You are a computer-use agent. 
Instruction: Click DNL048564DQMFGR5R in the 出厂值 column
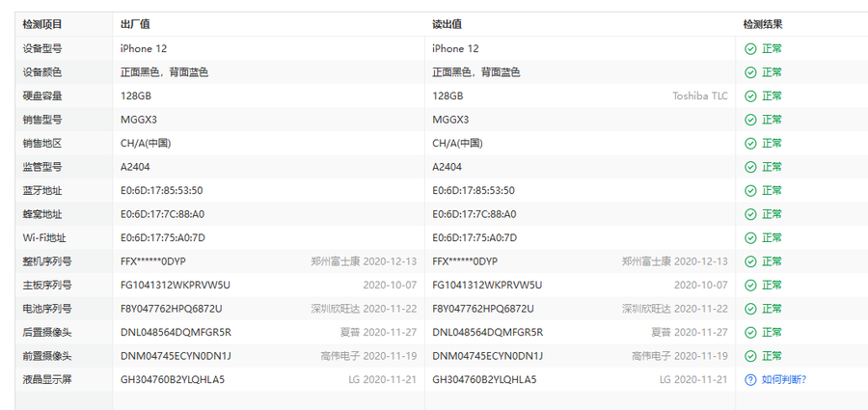[176, 333]
